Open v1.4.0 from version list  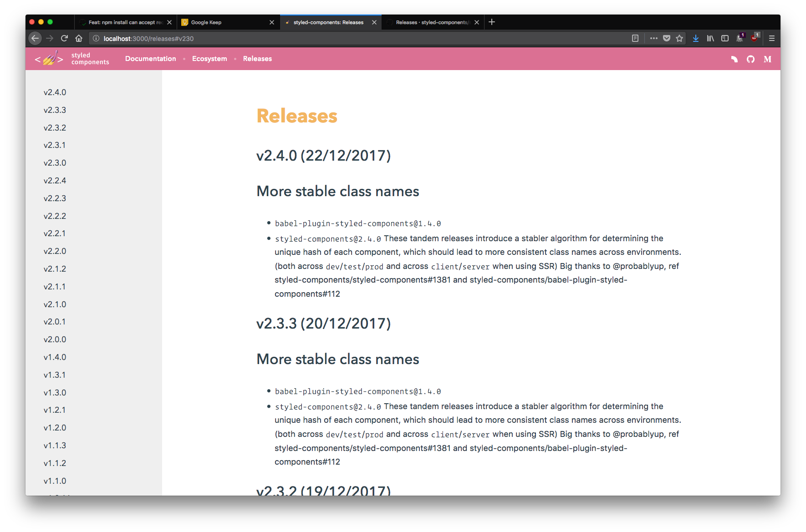55,357
